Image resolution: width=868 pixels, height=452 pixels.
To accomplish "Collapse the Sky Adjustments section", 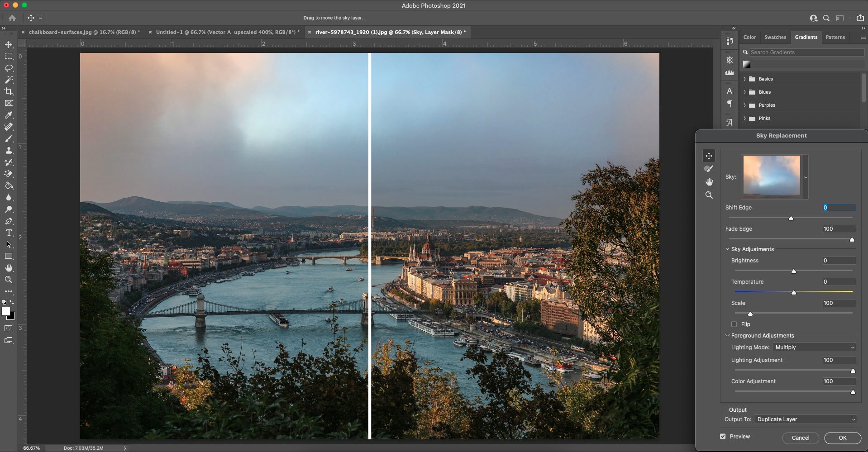I will (x=727, y=249).
